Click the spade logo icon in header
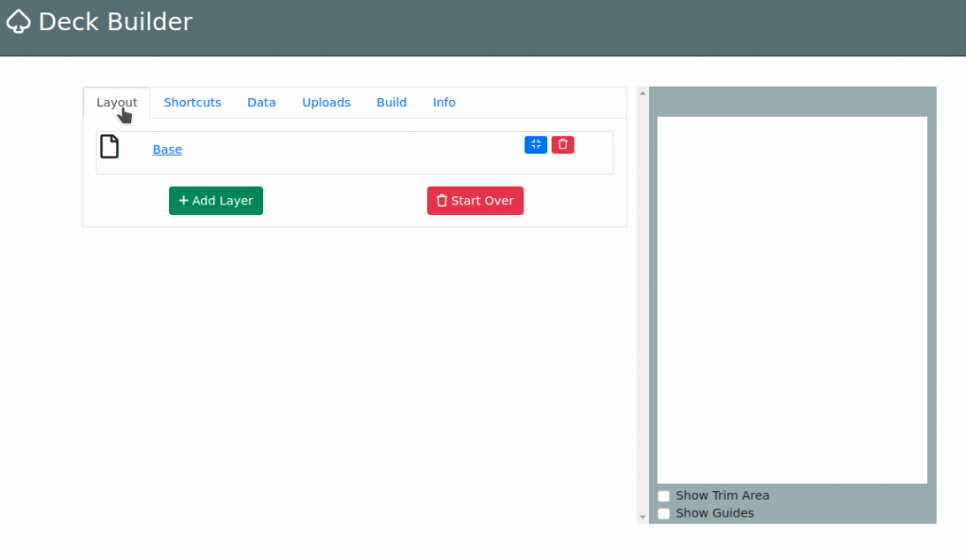 click(x=18, y=22)
